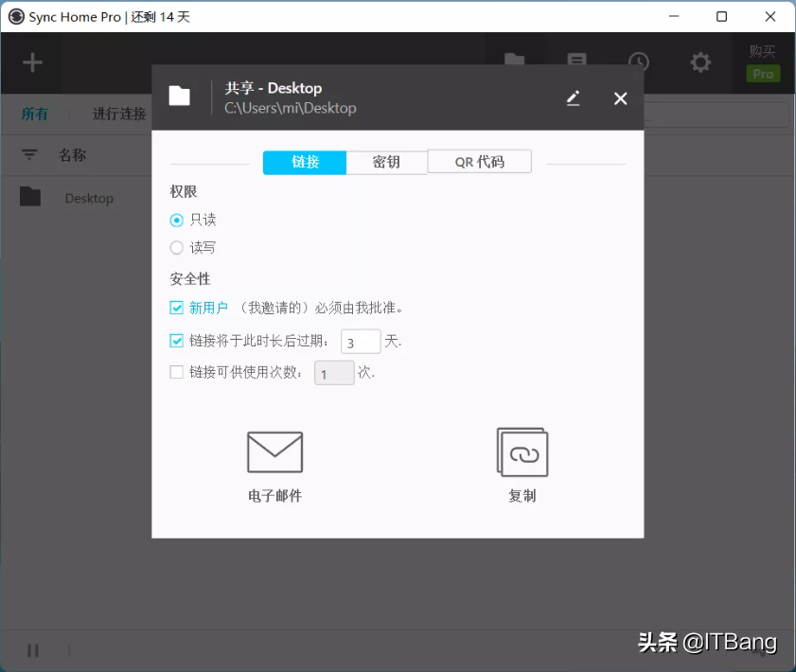Viewport: 796px width, 672px height.
Task: Click the pencil edit icon in dialog
Action: point(573,98)
